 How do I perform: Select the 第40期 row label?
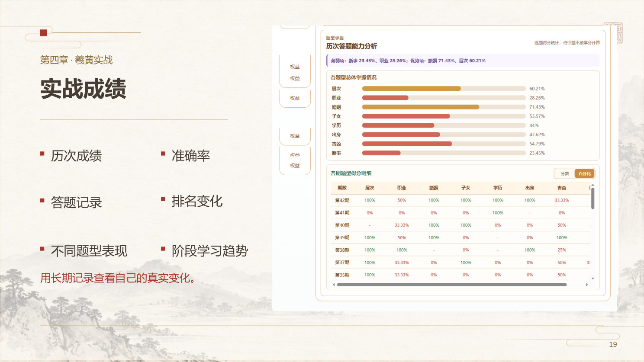point(342,225)
